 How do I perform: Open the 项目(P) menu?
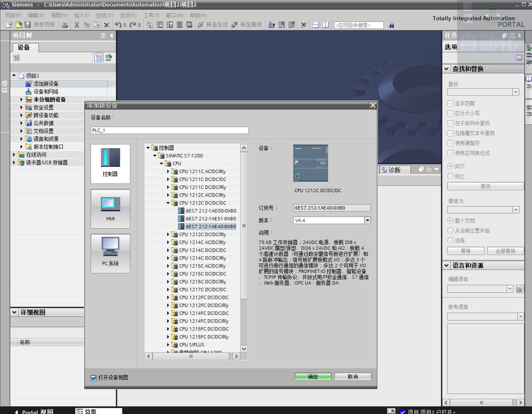tap(13, 15)
